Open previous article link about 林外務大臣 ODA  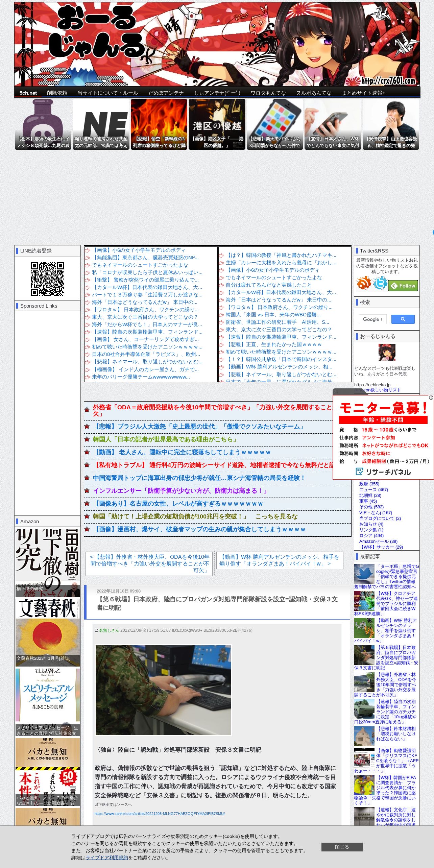pos(149,563)
